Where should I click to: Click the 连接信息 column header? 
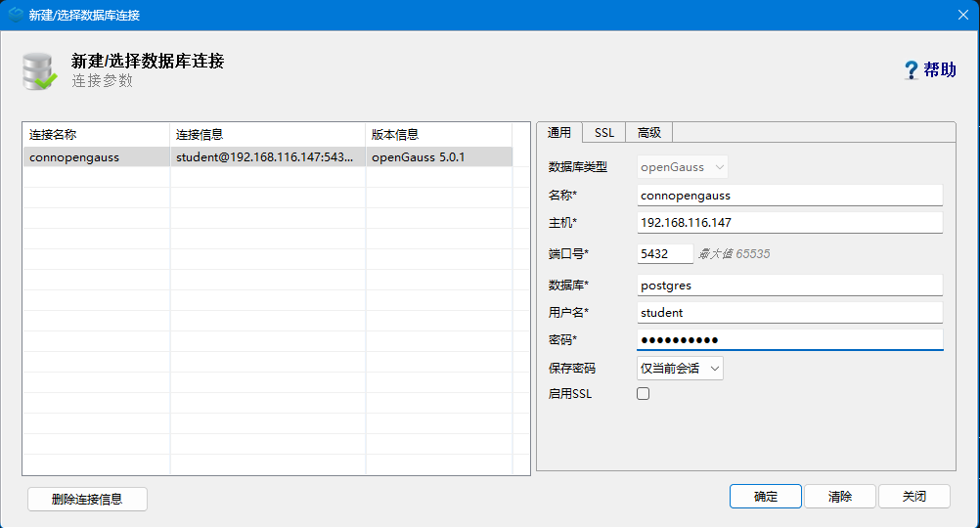[x=268, y=134]
